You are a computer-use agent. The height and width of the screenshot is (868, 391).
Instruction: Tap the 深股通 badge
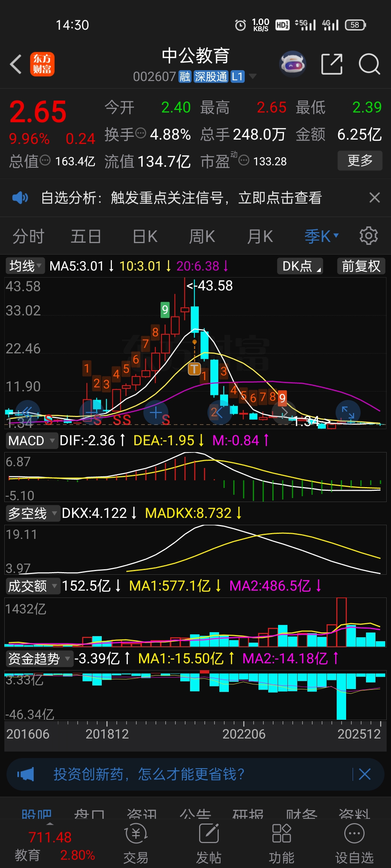point(211,77)
